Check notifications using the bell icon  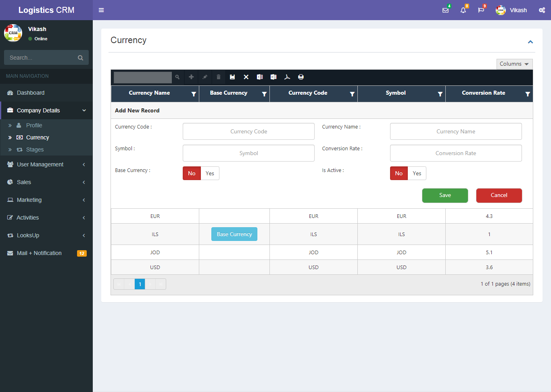point(463,10)
